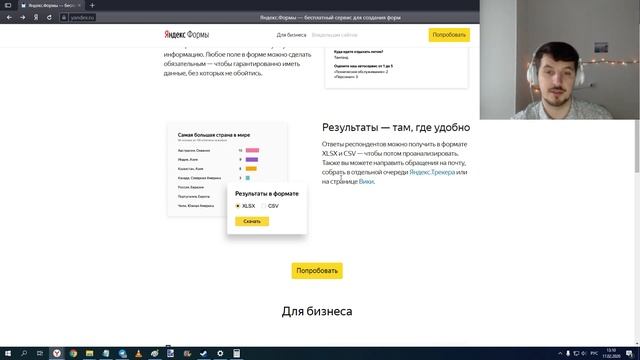The width and height of the screenshot is (640, 360).
Task: Open VLC media player from the taskbar
Action: (x=138, y=353)
